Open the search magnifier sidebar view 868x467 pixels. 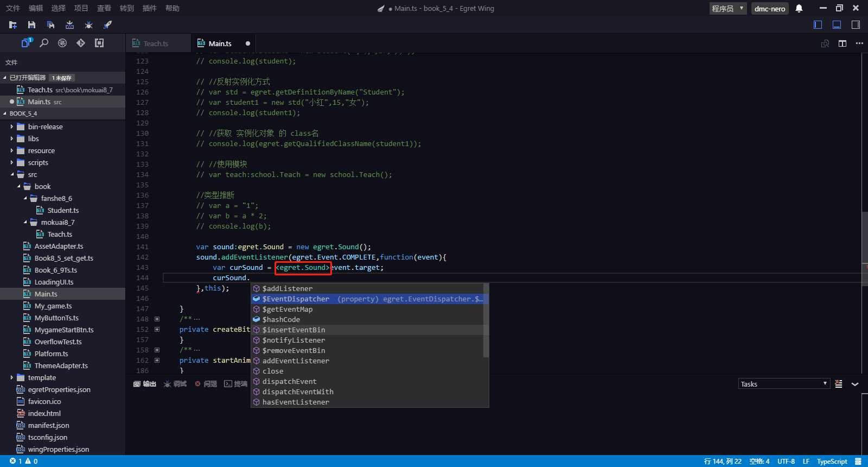click(44, 43)
